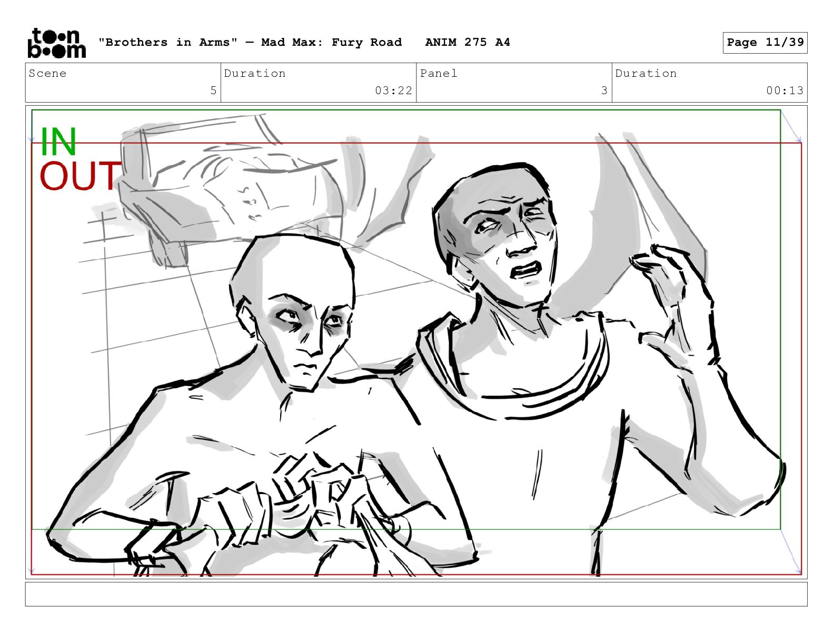The width and height of the screenshot is (834, 644).
Task: Click the green IN camera label
Action: click(x=58, y=142)
